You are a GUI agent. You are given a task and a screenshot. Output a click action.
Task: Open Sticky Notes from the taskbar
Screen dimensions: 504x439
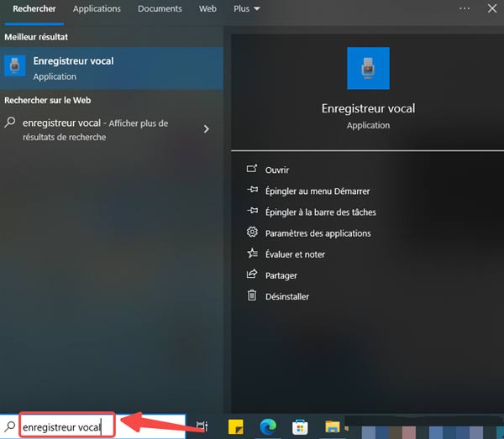click(x=236, y=426)
